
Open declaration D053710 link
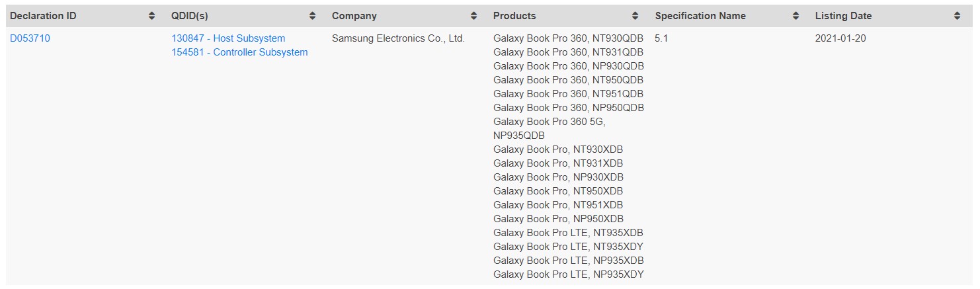coord(30,38)
